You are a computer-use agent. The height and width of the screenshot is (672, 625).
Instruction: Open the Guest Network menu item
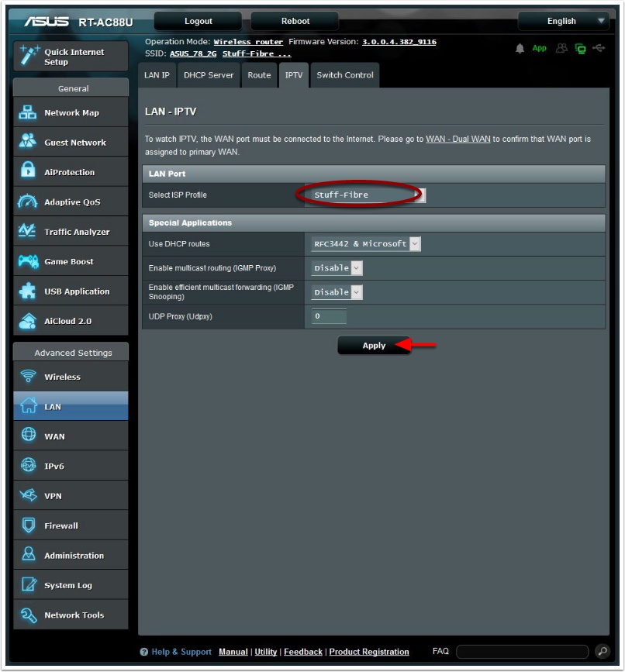click(x=71, y=142)
